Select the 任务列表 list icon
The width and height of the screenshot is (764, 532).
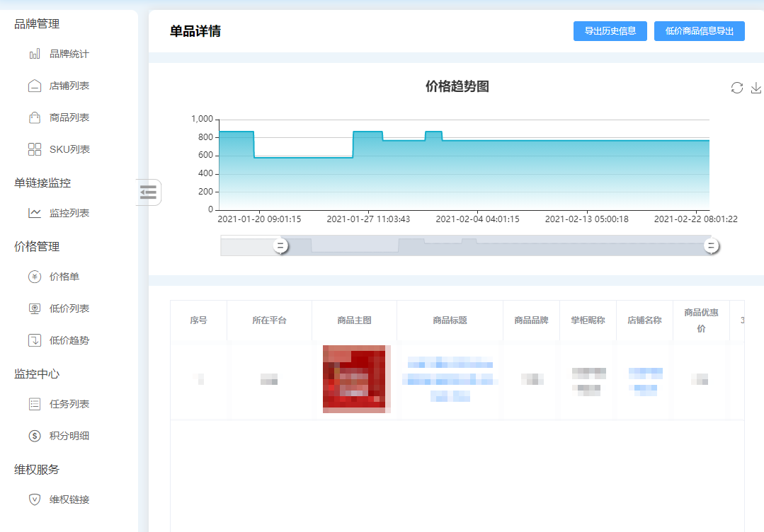pyautogui.click(x=34, y=404)
